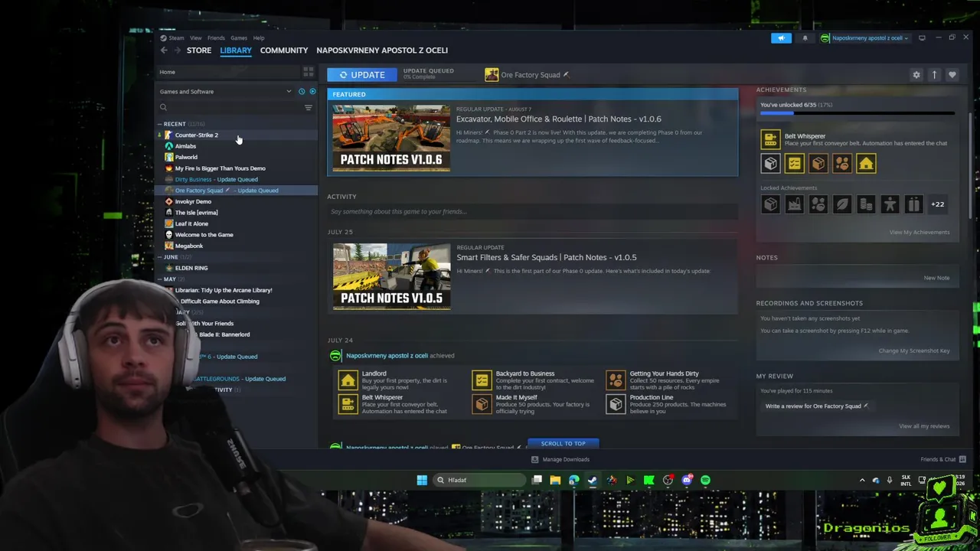Open View all my reviews link
Image resolution: width=980 pixels, height=551 pixels.
924,426
